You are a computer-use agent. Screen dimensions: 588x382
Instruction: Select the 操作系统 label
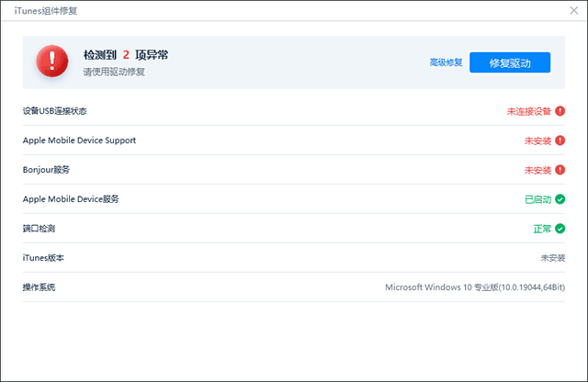click(39, 287)
